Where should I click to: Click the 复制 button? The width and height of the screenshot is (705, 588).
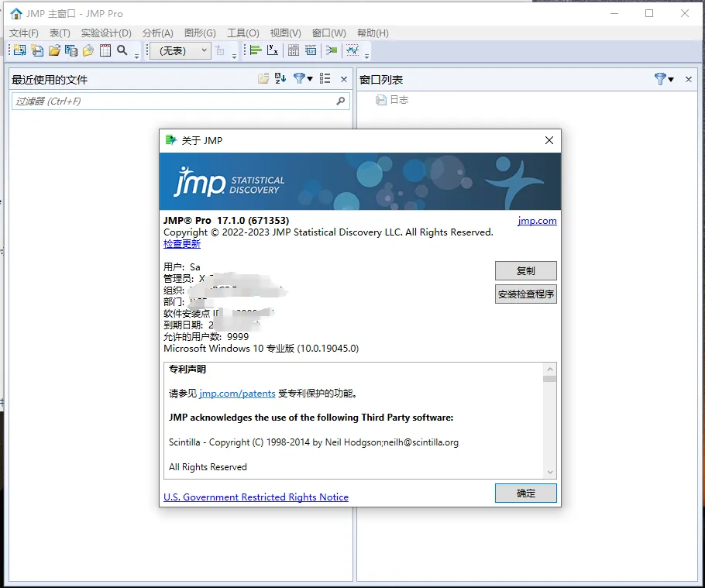(x=525, y=270)
